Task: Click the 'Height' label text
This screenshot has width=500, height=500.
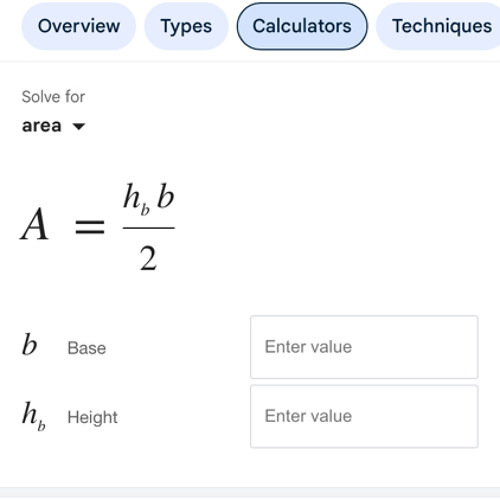Action: 92,418
